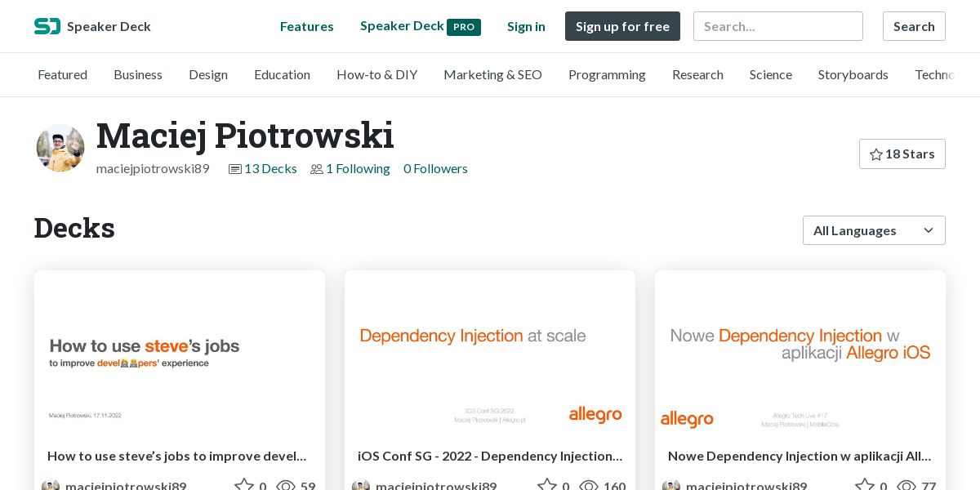Select the Programming category

click(607, 74)
